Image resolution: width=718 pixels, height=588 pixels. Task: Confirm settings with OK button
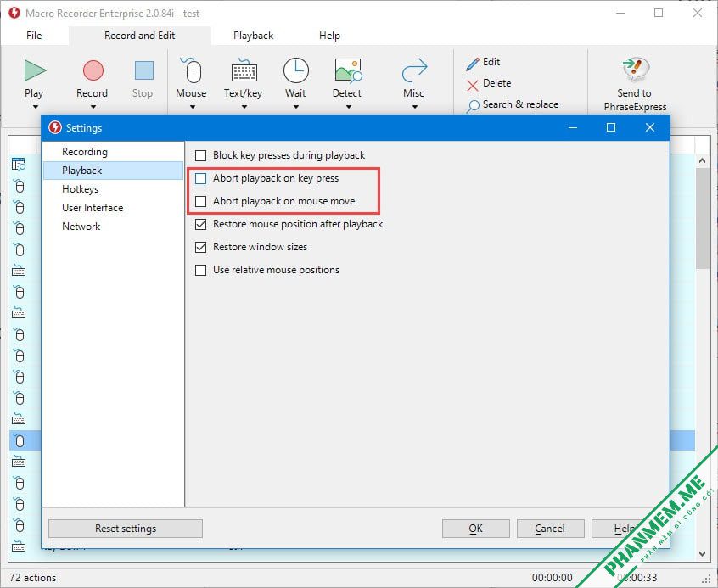tap(476, 529)
